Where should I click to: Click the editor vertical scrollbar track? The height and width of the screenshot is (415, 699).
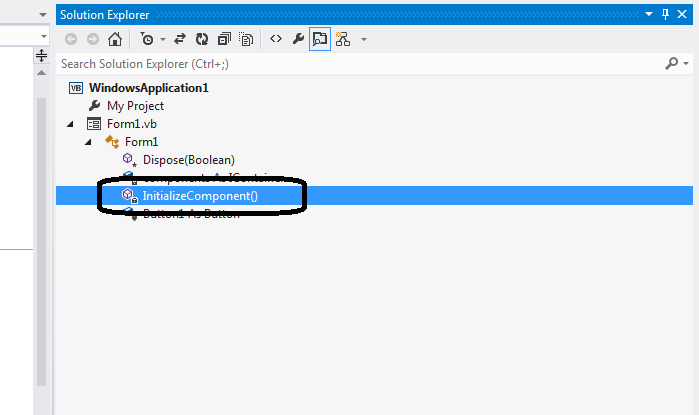(41, 241)
